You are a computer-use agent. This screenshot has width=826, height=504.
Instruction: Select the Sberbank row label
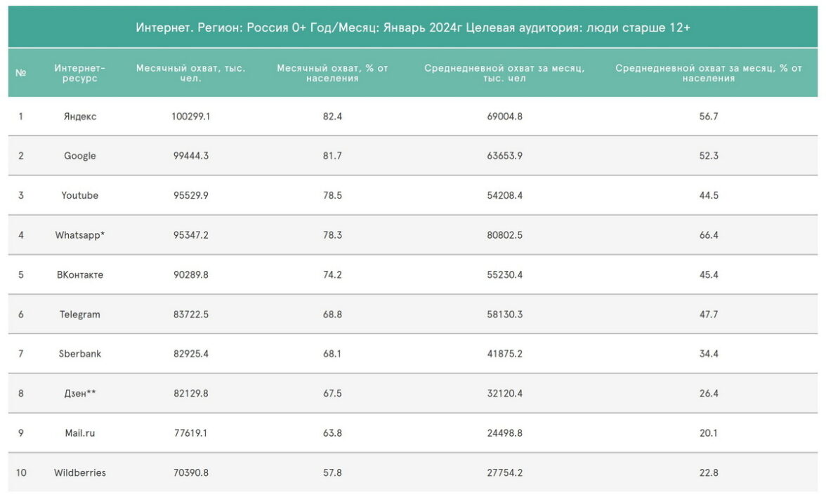point(80,354)
